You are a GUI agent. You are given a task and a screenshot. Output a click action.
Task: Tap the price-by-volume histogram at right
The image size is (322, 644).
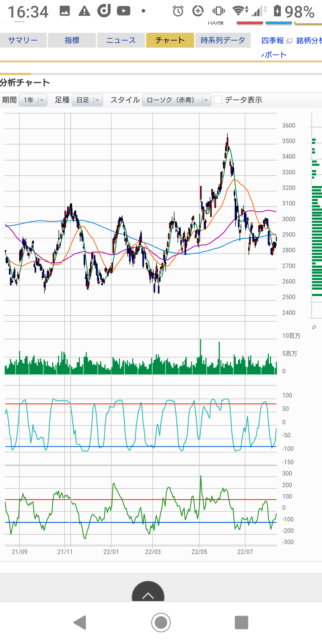pyautogui.click(x=316, y=218)
